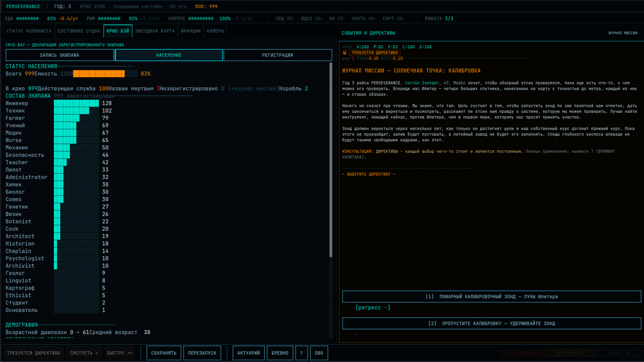Click the ОСТОРОЖНОСТЬ caution indicator
Screen dimensions: 644x362
571,353
